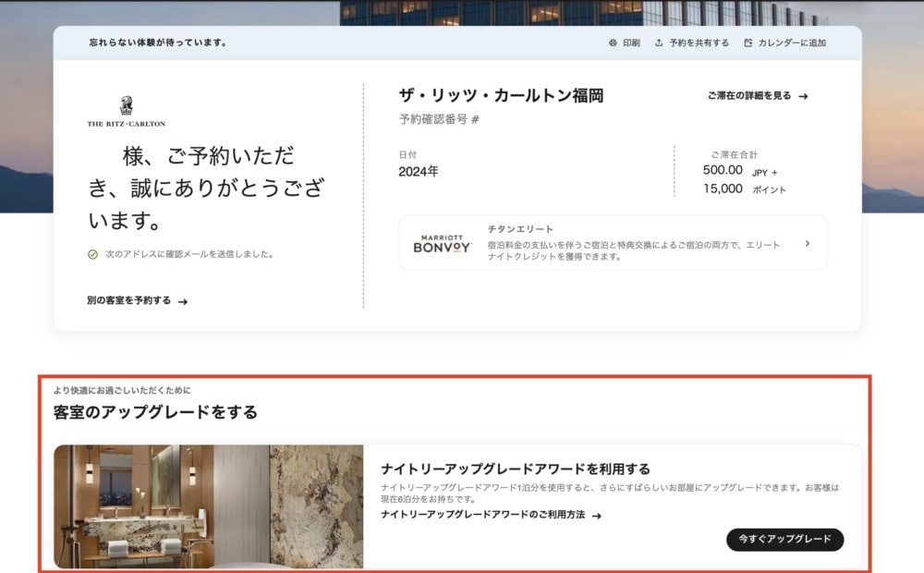This screenshot has height=573, width=924.
Task: Click 客室のアップグレードをする heading
Action: click(155, 412)
